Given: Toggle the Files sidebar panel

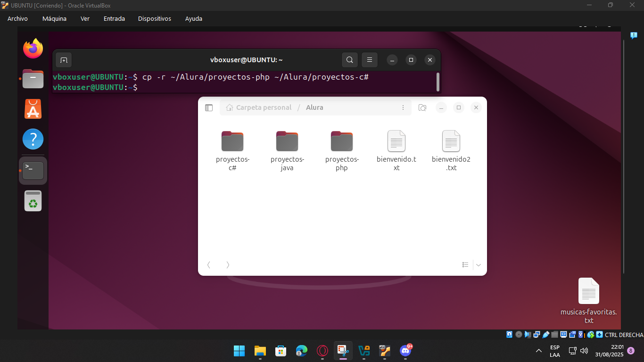Looking at the screenshot, I should 209,107.
